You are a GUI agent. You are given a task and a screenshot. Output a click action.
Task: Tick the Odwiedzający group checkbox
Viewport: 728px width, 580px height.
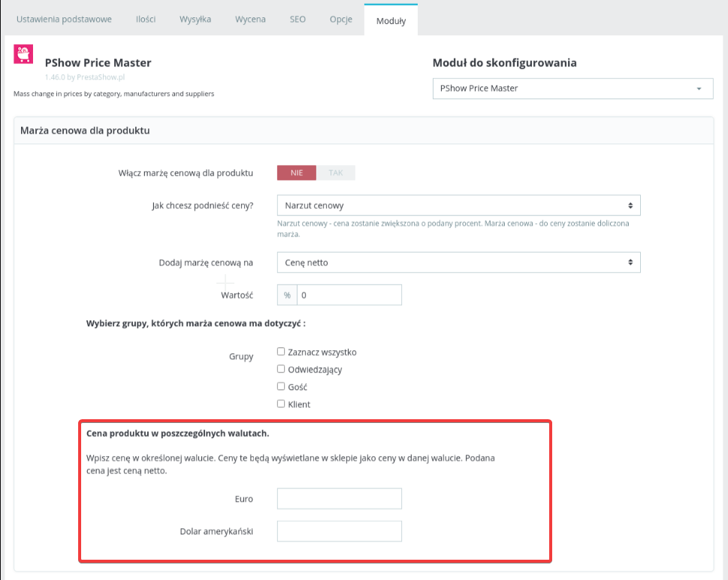(x=281, y=369)
